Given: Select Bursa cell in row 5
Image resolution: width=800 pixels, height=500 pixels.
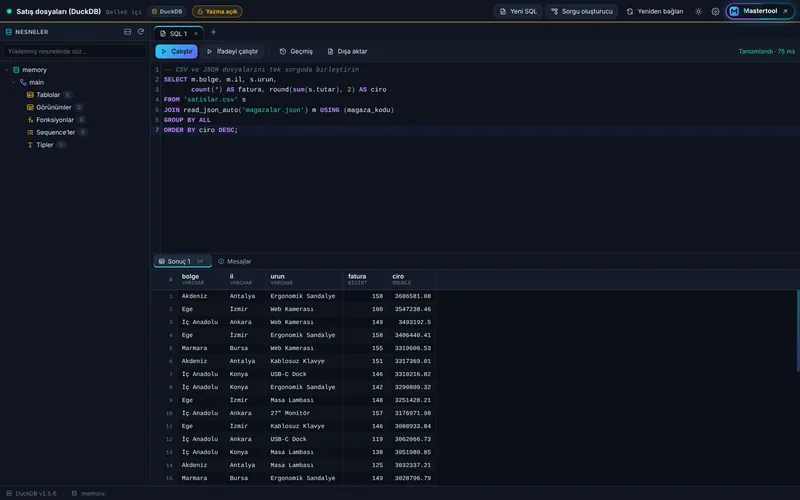Looking at the screenshot, I should pos(245,348).
